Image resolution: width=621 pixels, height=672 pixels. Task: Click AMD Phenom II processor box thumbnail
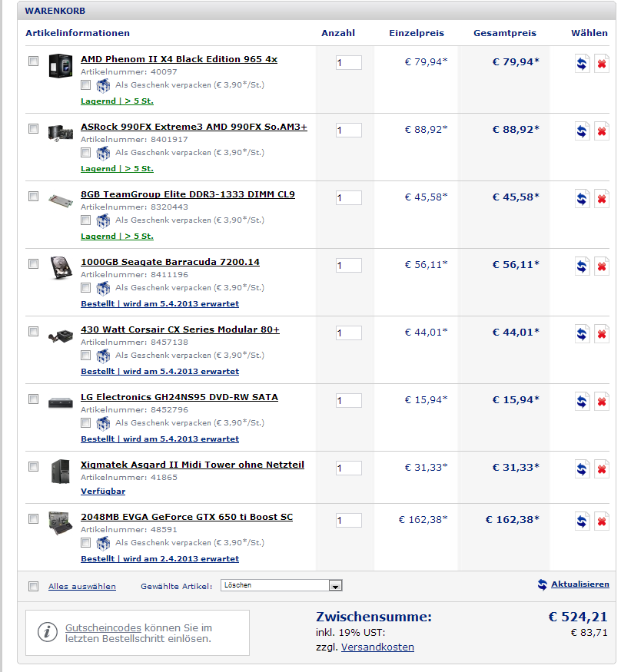point(60,65)
